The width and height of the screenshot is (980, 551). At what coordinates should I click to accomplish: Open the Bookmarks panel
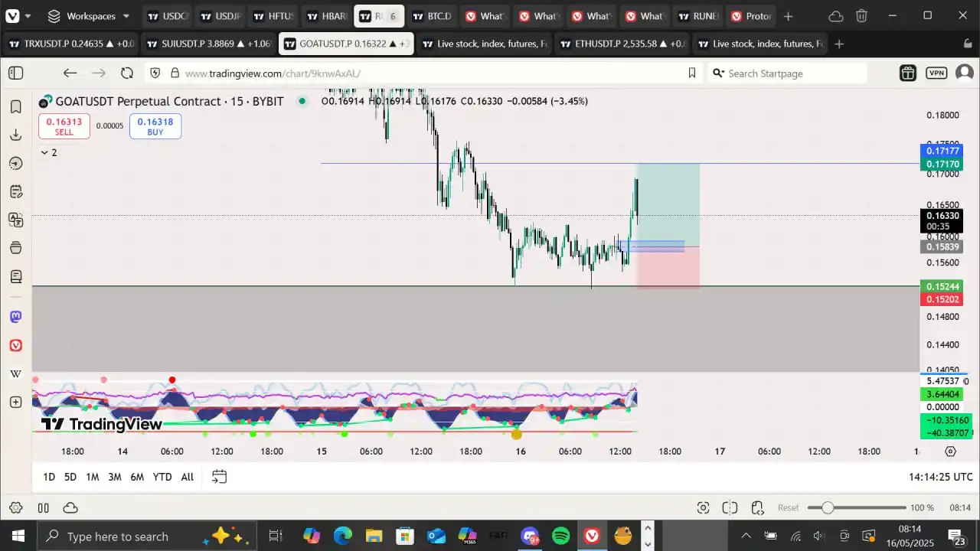point(15,106)
